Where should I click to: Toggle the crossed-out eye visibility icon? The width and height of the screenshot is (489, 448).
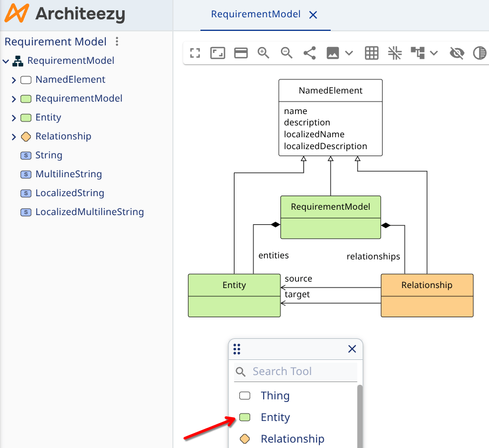click(457, 53)
